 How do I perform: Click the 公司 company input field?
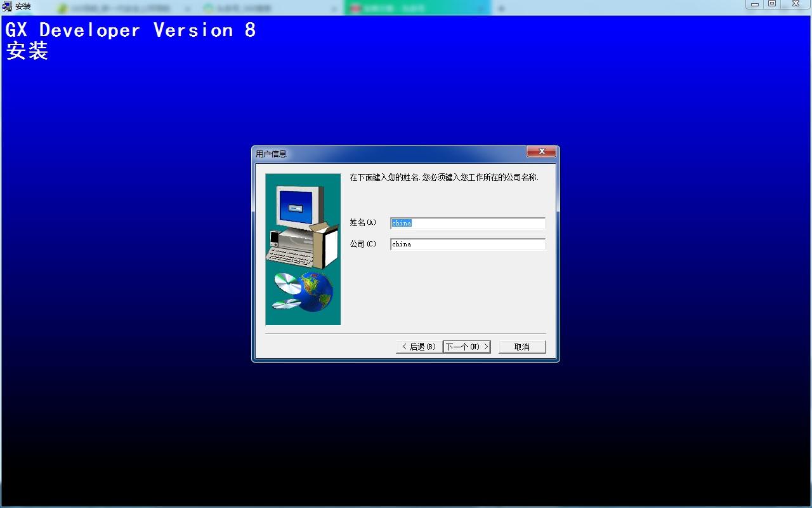pyautogui.click(x=468, y=244)
